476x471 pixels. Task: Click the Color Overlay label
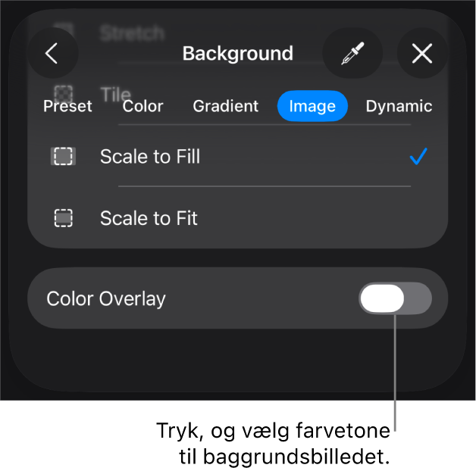click(106, 299)
